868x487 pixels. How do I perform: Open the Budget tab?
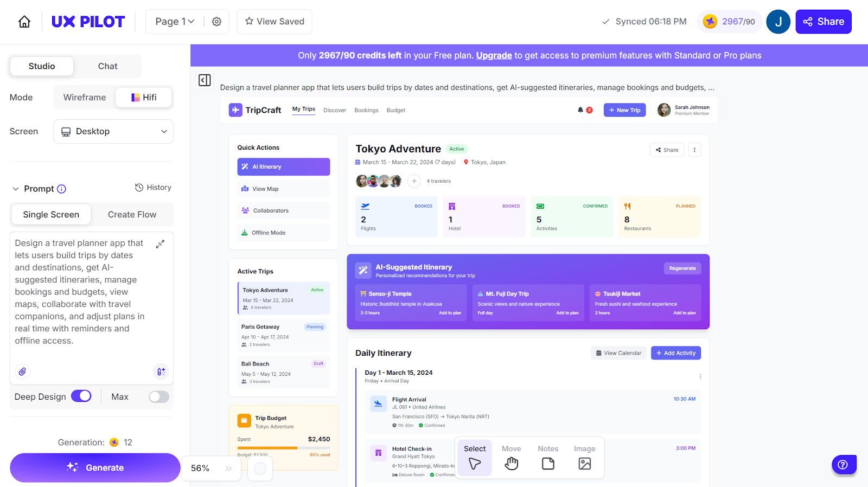pos(396,111)
